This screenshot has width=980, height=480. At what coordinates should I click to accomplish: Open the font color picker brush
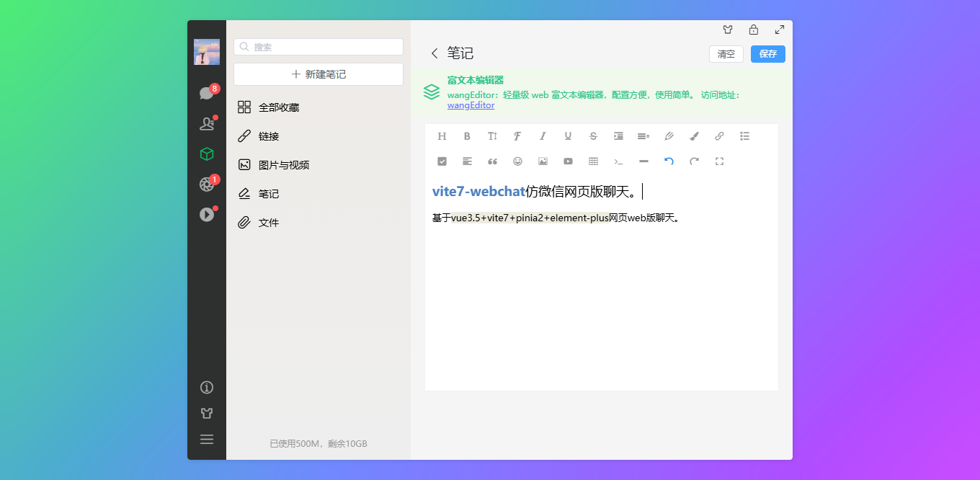[693, 135]
